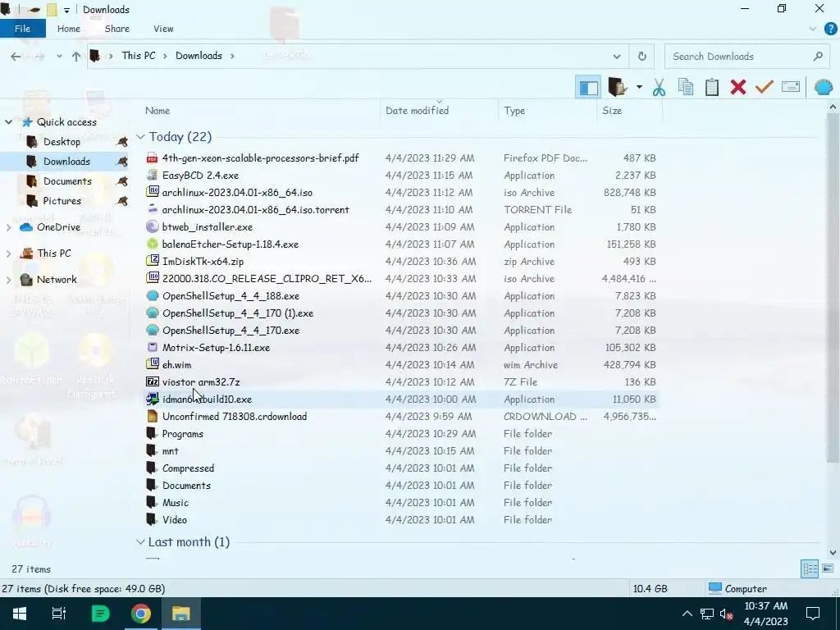Open Task View on the taskbar

(59, 614)
